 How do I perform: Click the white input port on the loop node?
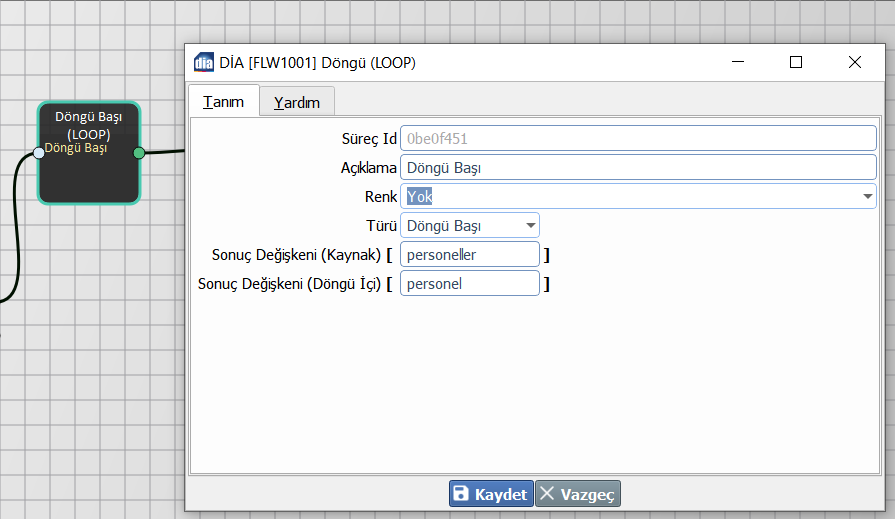(39, 153)
